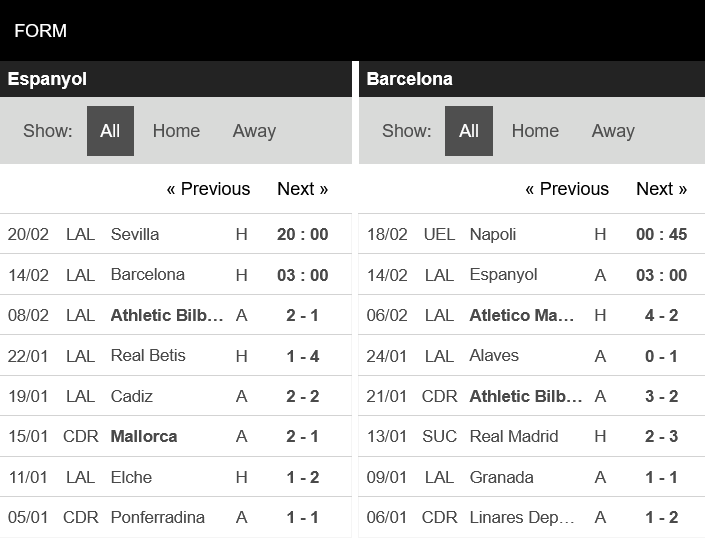Click Atletico Madrid in Barcelona form

[x=522, y=315]
